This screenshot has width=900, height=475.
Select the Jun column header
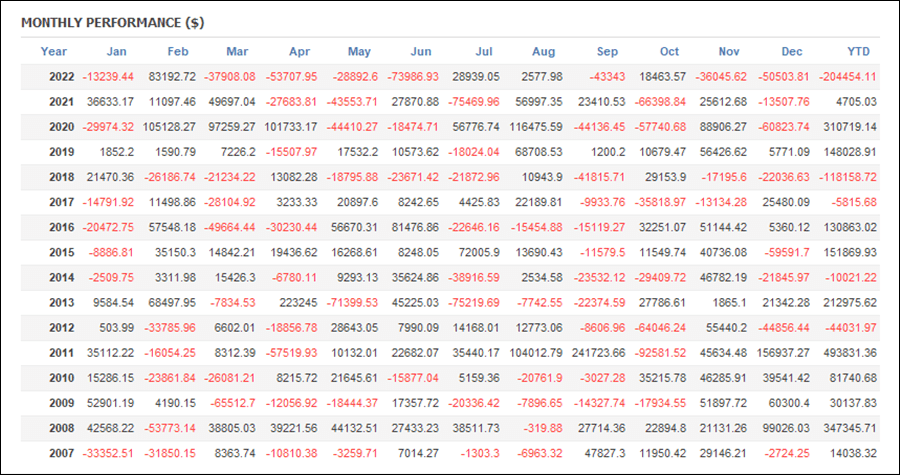tap(421, 52)
